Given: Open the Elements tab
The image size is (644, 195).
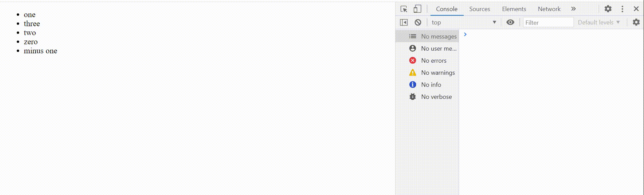Looking at the screenshot, I should (x=514, y=9).
